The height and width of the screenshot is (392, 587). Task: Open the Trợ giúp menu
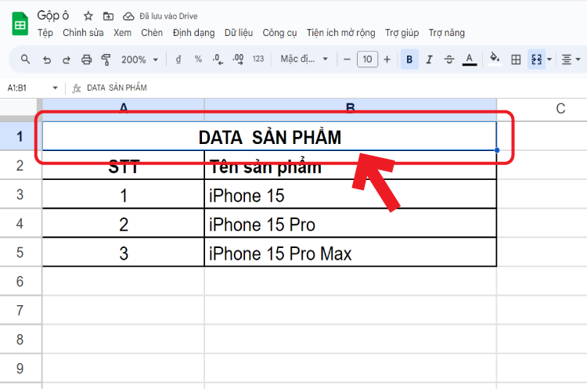click(x=402, y=33)
